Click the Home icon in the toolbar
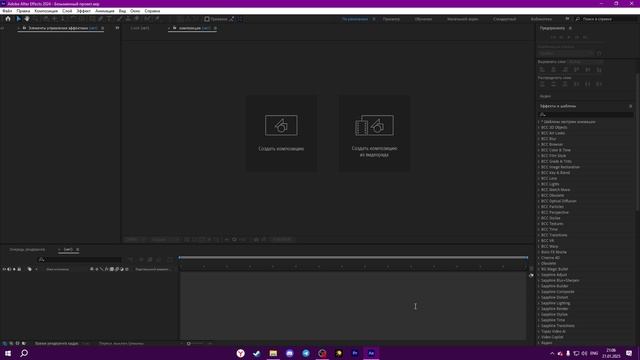Viewport: 640px width, 360px height. coord(8,19)
